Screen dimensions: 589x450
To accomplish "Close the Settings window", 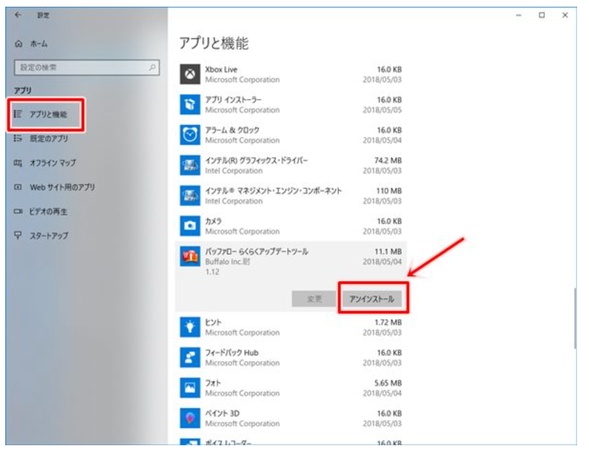I will 565,15.
